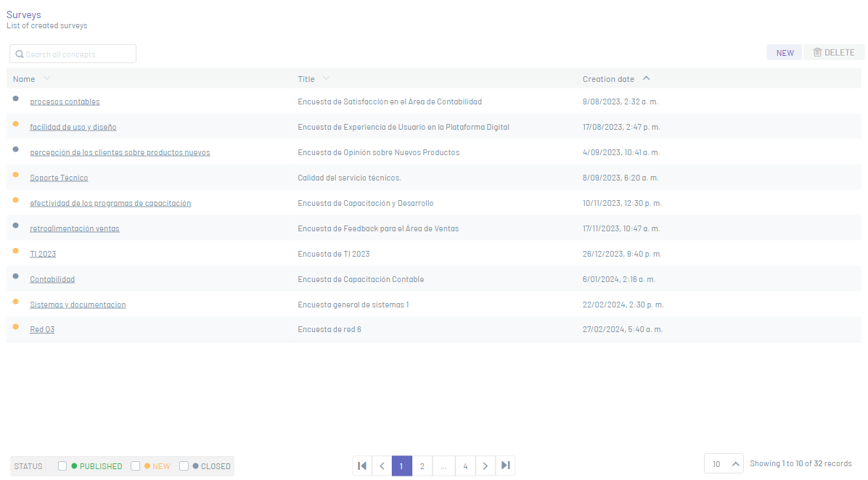This screenshot has width=868, height=480.
Task: Open the Soporte Técnico survey link
Action: pyautogui.click(x=59, y=178)
